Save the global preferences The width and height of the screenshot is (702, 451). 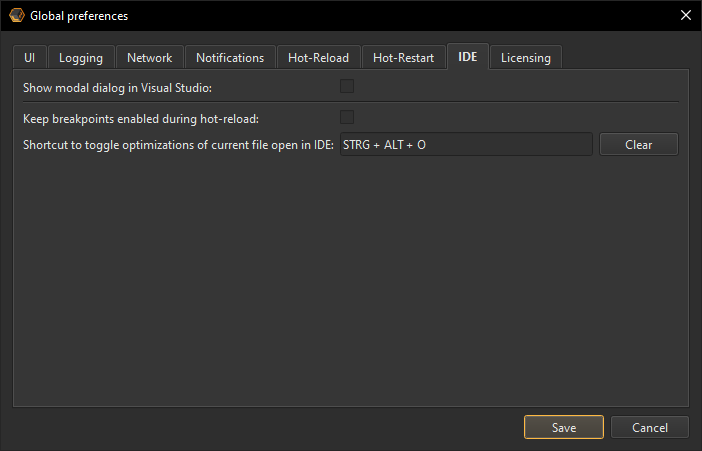[x=564, y=427]
